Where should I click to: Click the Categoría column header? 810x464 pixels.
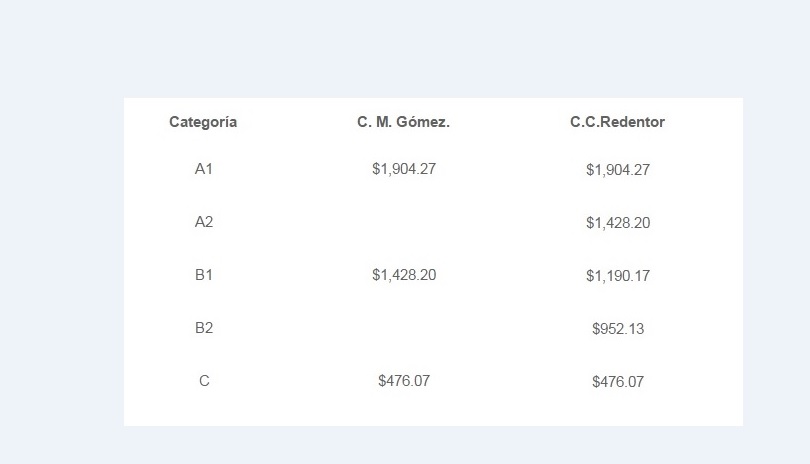click(203, 122)
